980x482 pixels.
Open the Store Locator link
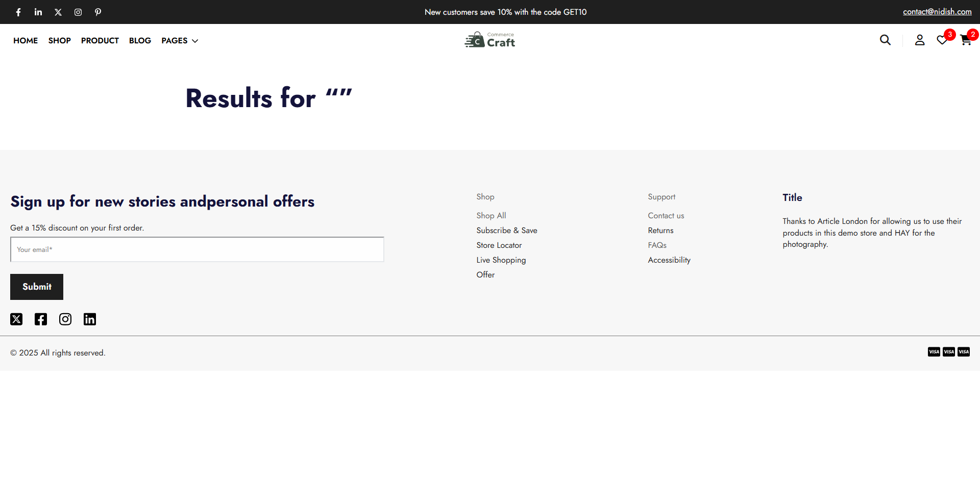click(x=499, y=245)
